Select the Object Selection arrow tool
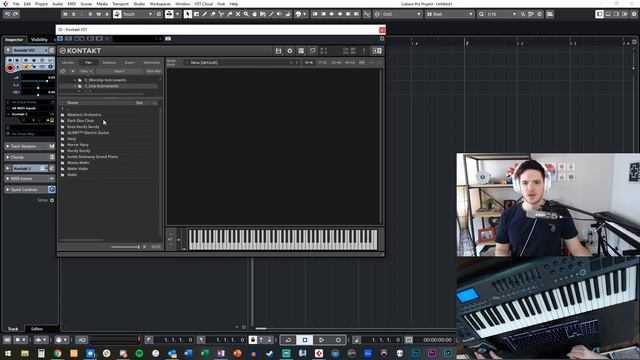The height and width of the screenshot is (360, 640). tap(187, 14)
